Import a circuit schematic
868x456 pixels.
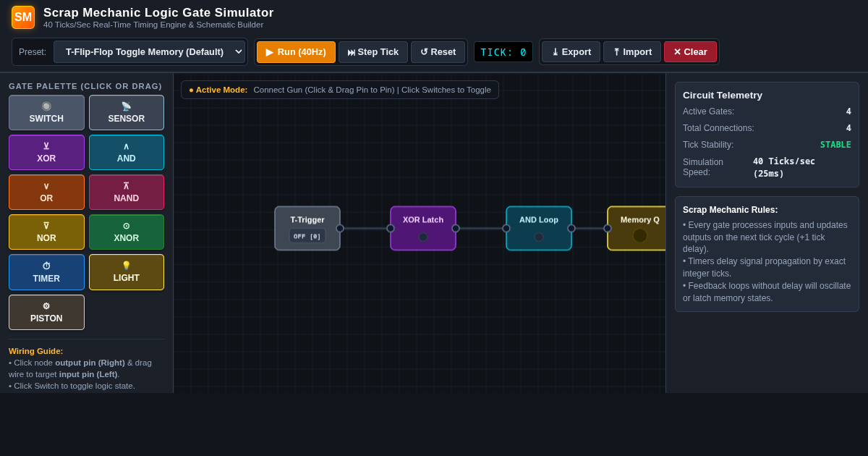(x=632, y=52)
